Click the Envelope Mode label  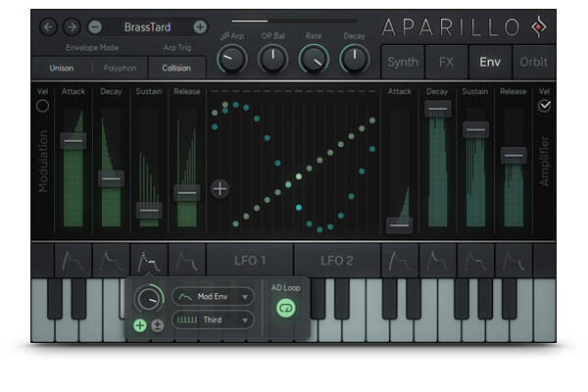(x=92, y=48)
